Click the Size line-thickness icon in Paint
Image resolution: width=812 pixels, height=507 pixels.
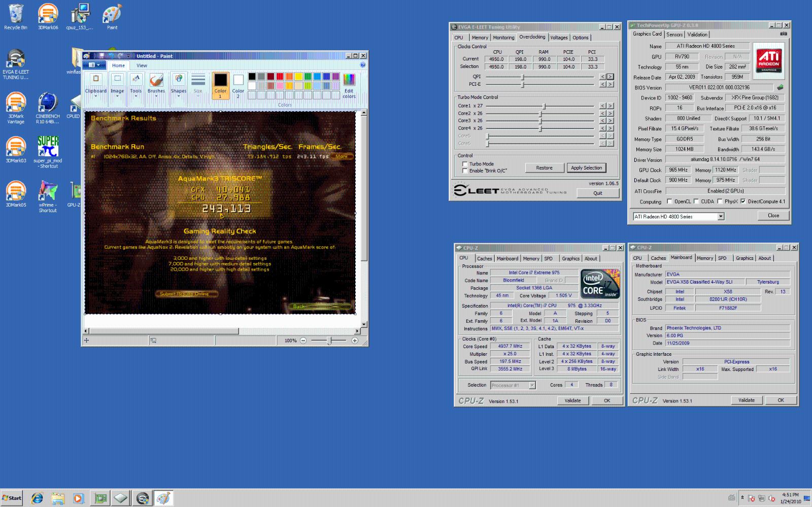[x=198, y=80]
